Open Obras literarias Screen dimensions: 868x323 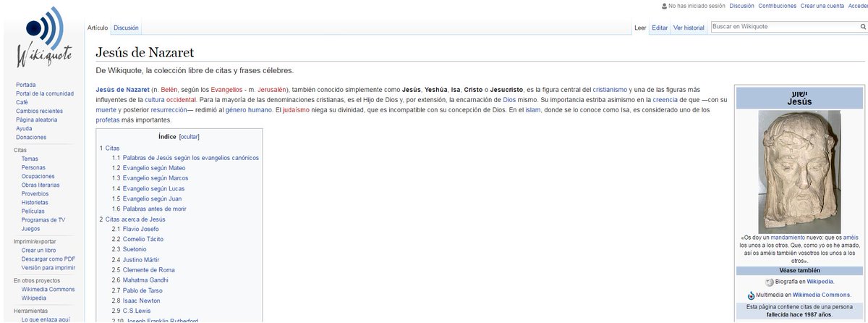(41, 185)
